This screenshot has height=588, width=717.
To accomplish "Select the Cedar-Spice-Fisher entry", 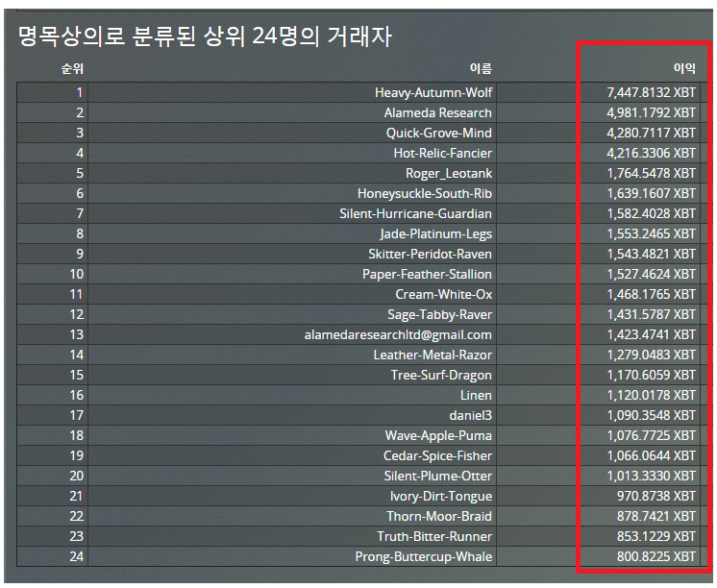I will 437,455.
